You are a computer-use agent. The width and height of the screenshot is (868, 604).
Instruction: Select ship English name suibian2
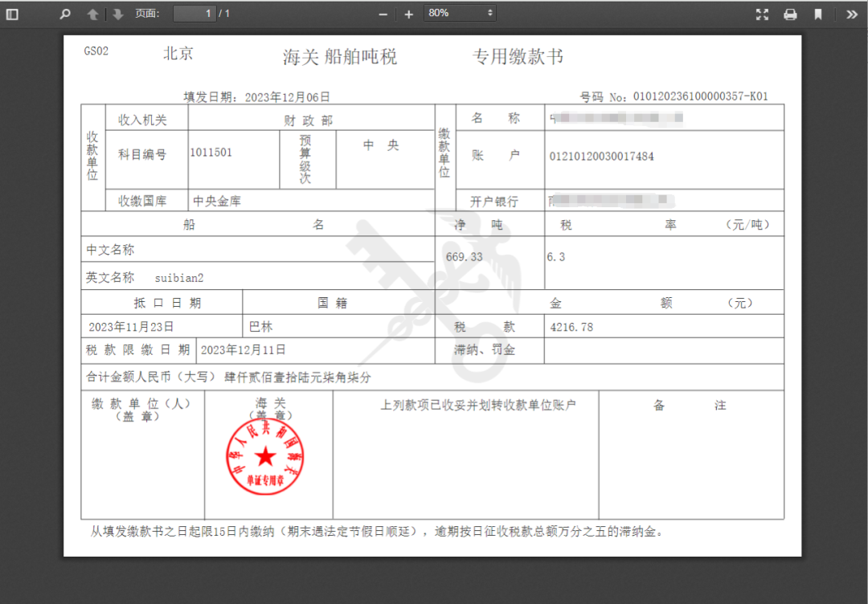point(178,278)
